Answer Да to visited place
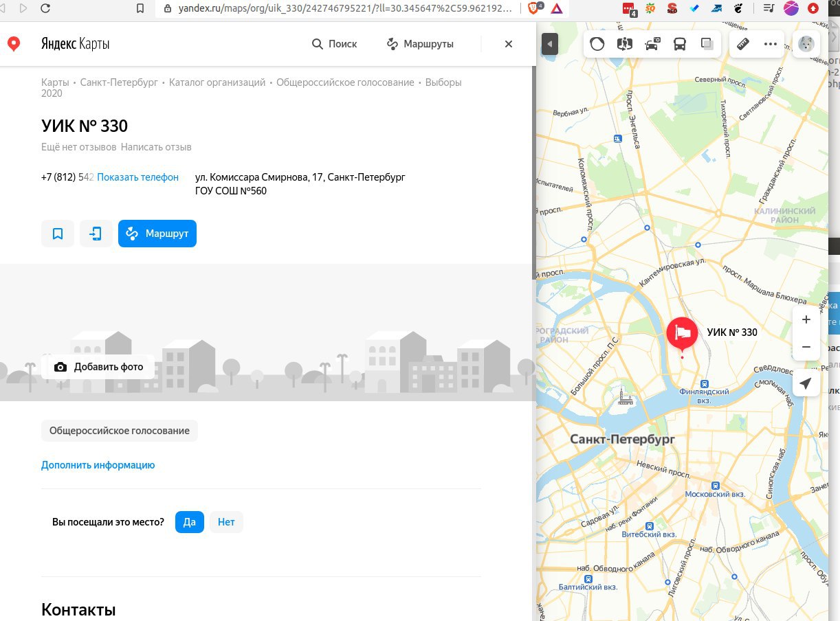840x621 pixels. (190, 522)
